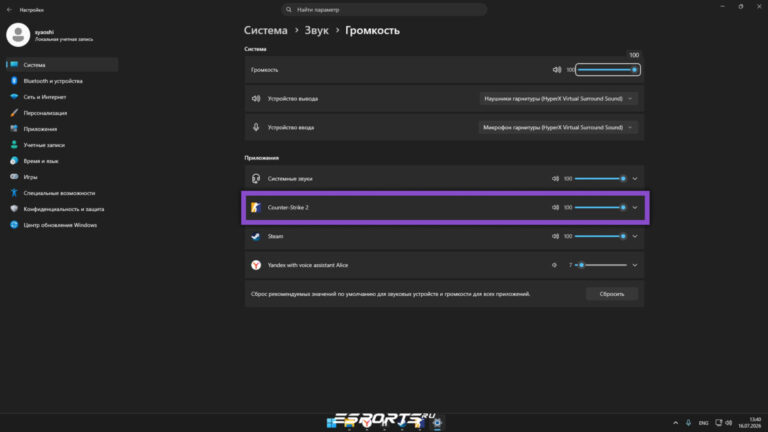Screen dimensions: 768x432
Task: Open Приложения in the sidebar
Action: [62, 129]
